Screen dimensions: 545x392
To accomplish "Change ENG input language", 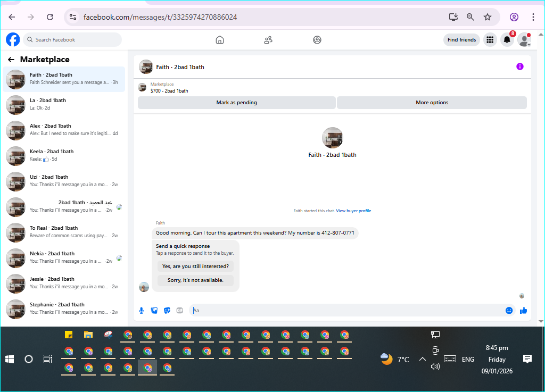I will click(468, 360).
